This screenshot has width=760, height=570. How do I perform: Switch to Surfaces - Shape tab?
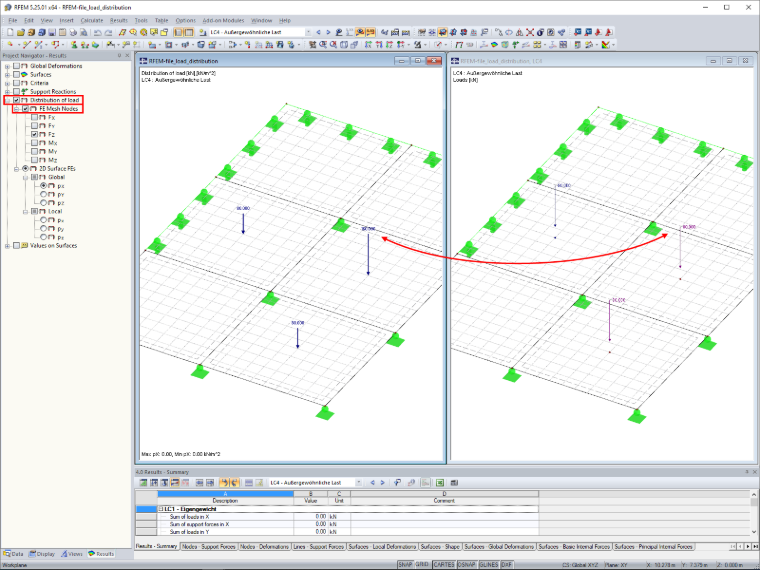pyautogui.click(x=440, y=547)
